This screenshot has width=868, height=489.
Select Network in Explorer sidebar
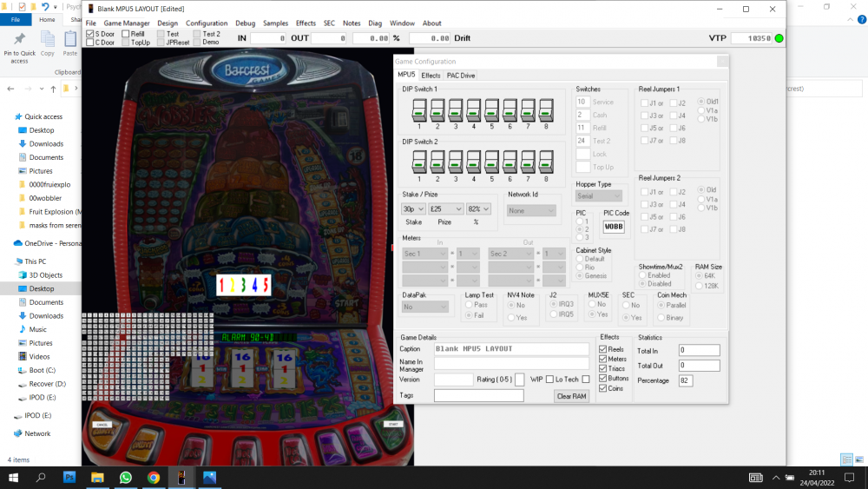(37, 433)
